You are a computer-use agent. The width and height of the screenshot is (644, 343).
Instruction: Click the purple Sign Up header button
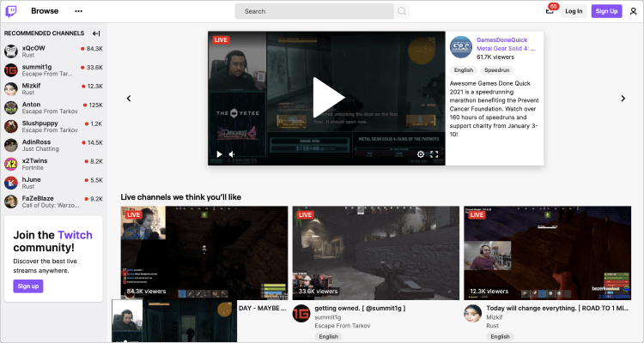[x=606, y=11]
